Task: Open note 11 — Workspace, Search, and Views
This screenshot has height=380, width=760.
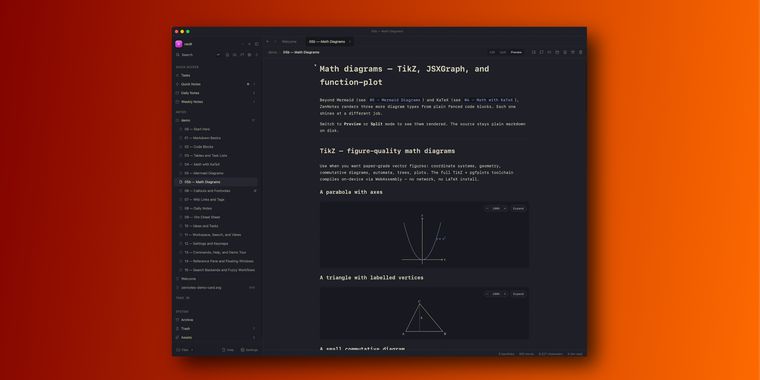Action: click(217, 235)
